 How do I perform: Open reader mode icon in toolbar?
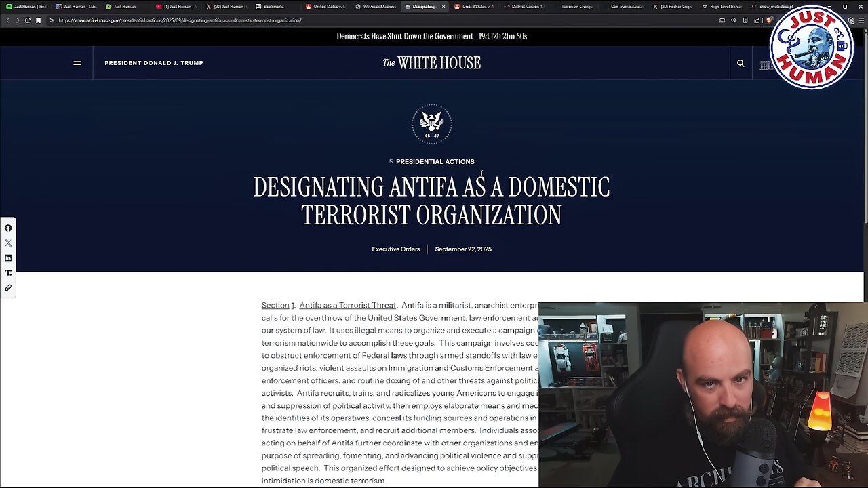[x=745, y=20]
